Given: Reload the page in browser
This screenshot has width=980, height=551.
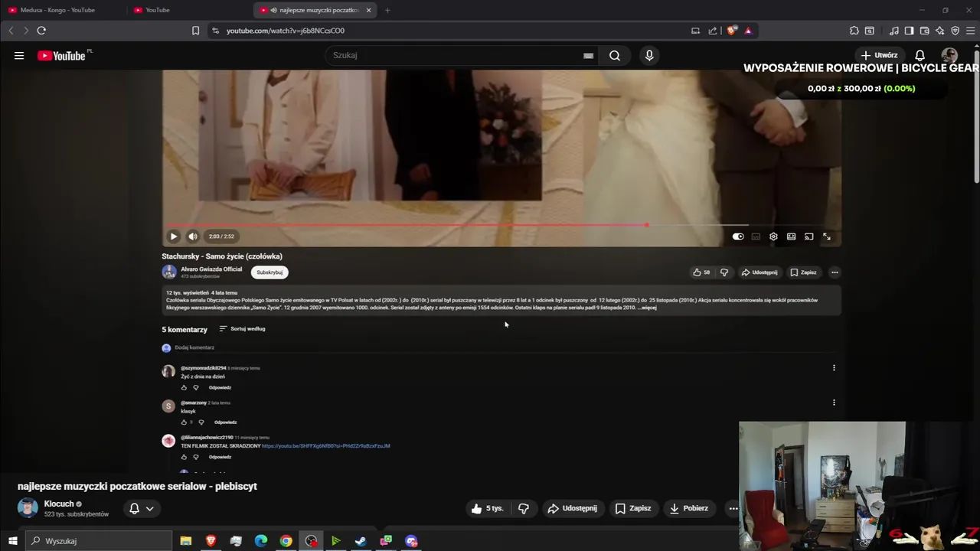Looking at the screenshot, I should pos(41,31).
